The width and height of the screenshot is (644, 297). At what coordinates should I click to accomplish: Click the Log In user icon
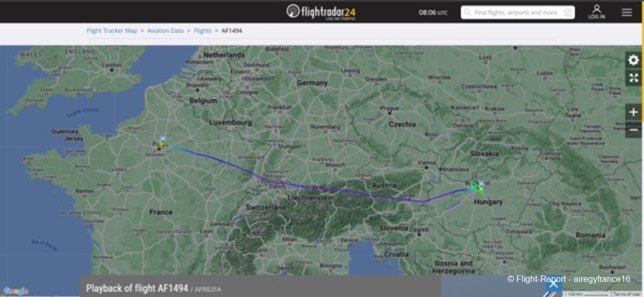tap(597, 11)
